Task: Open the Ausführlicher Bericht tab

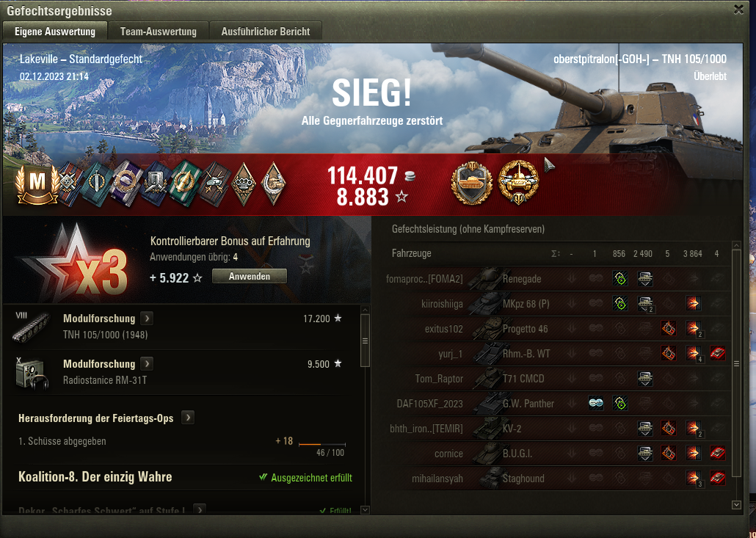Action: pos(266,32)
